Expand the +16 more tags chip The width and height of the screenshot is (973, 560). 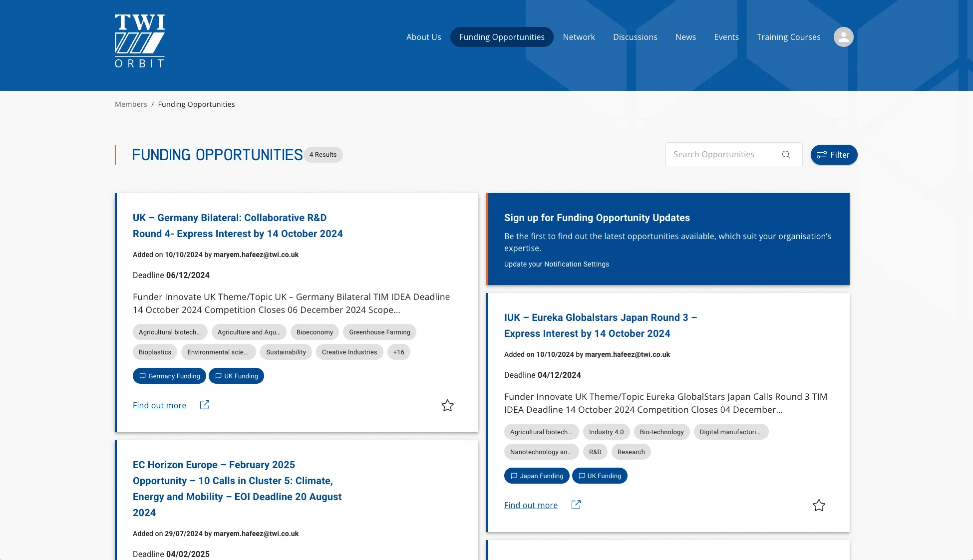coord(398,352)
